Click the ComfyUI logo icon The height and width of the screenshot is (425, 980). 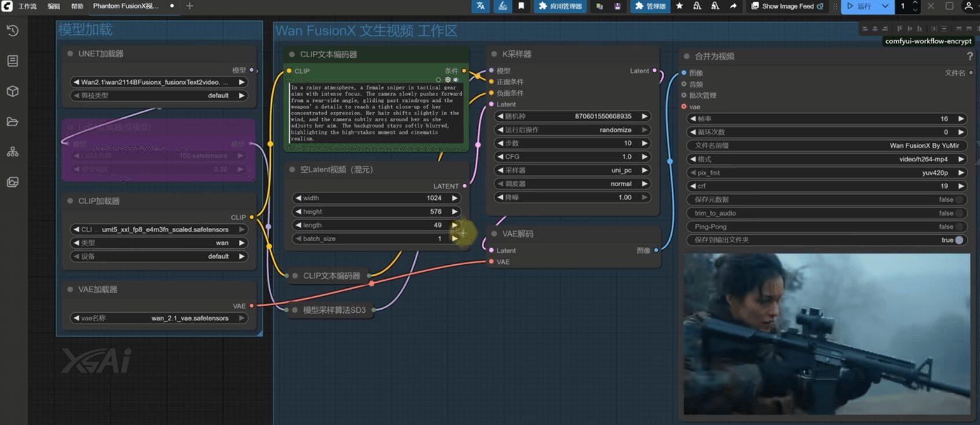click(7, 6)
